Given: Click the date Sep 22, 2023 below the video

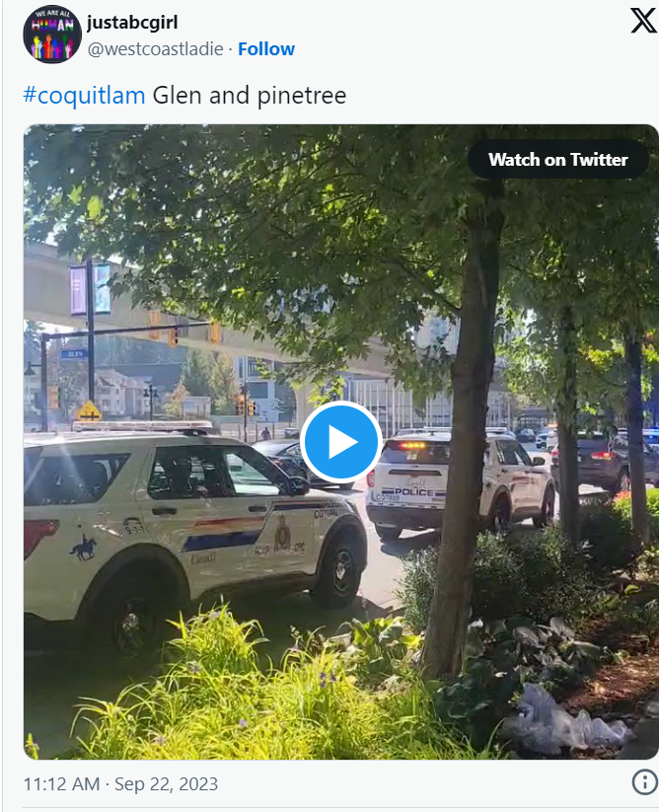Looking at the screenshot, I should tap(166, 784).
